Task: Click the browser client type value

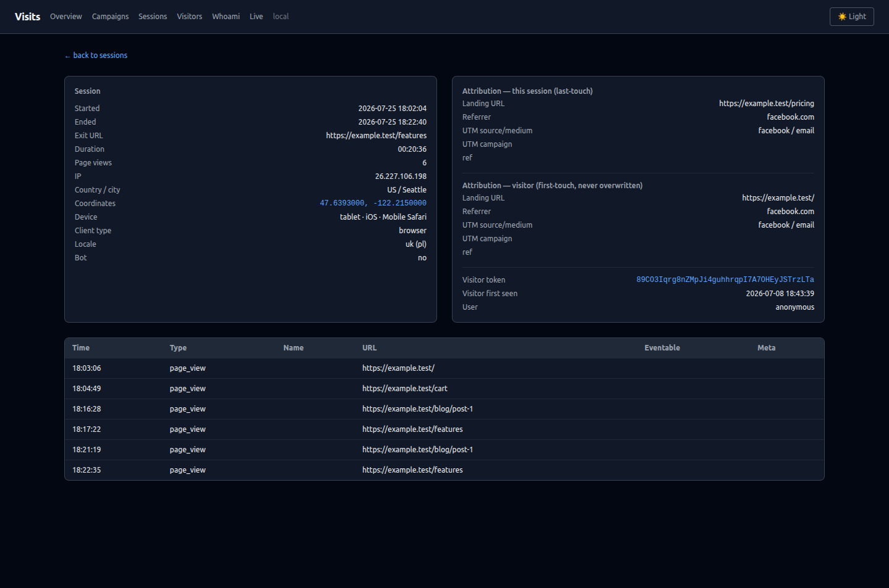Action: click(413, 231)
